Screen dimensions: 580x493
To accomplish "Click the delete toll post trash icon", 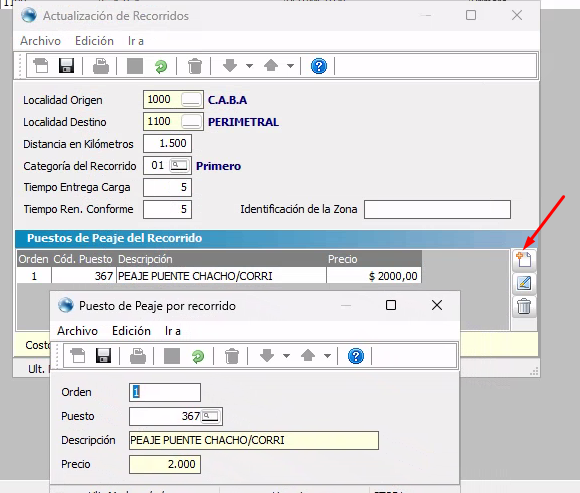I will tap(524, 307).
